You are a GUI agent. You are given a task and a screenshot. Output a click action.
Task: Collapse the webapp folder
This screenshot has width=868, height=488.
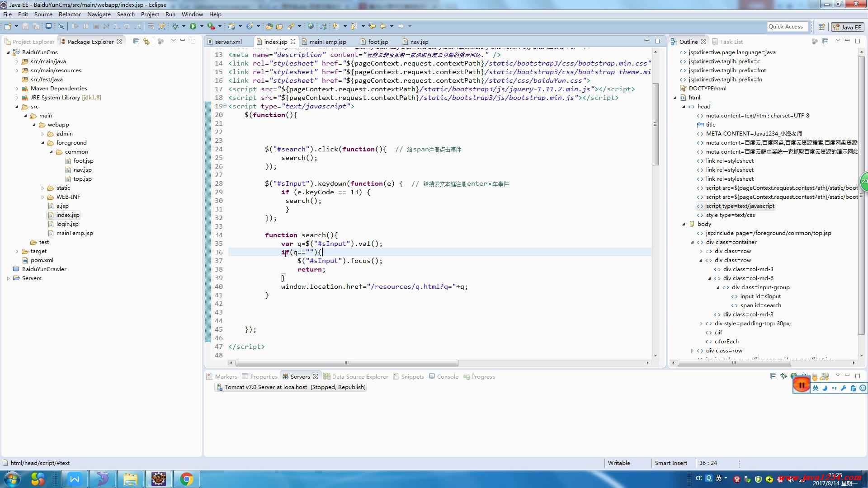tap(34, 125)
